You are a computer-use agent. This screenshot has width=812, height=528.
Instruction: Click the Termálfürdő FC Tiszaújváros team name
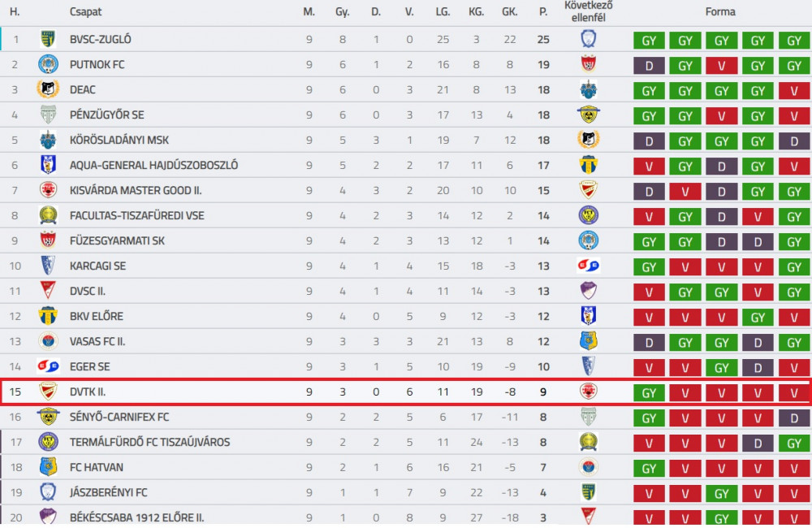coord(149,442)
